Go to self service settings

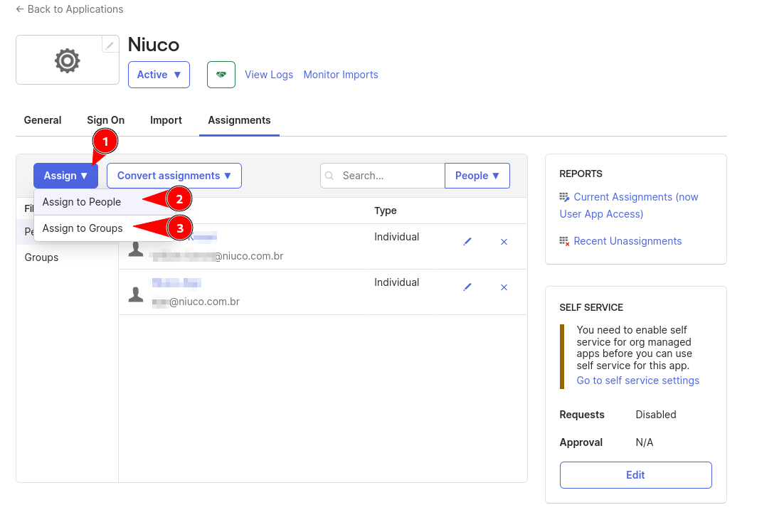pyautogui.click(x=637, y=381)
